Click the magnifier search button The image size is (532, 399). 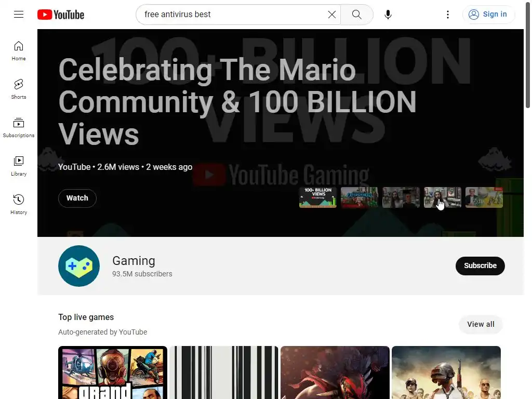tap(356, 14)
